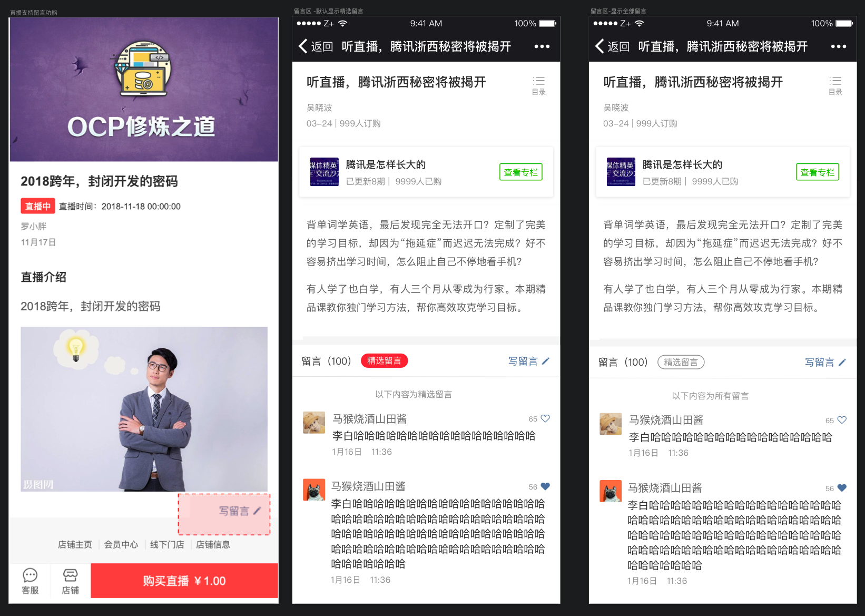
Task: Like the 65-count comment under 以下内容为精选留言
Action: coord(545,418)
